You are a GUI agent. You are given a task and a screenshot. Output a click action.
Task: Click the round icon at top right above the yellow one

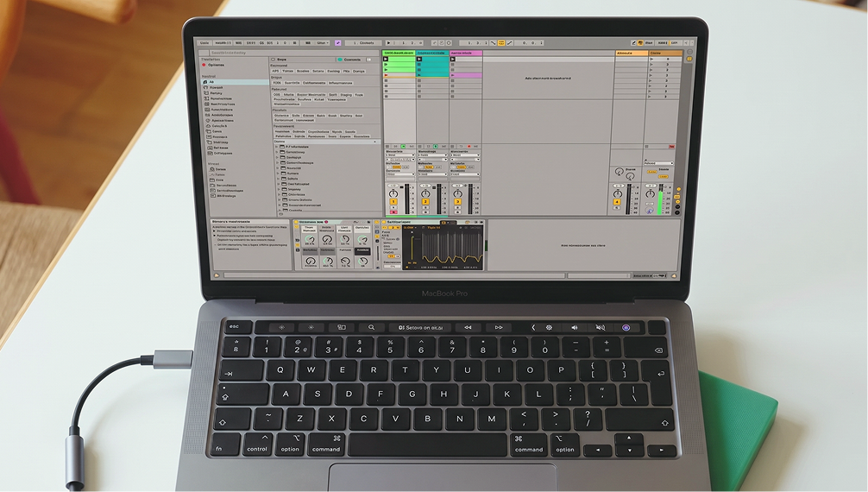[x=689, y=52]
